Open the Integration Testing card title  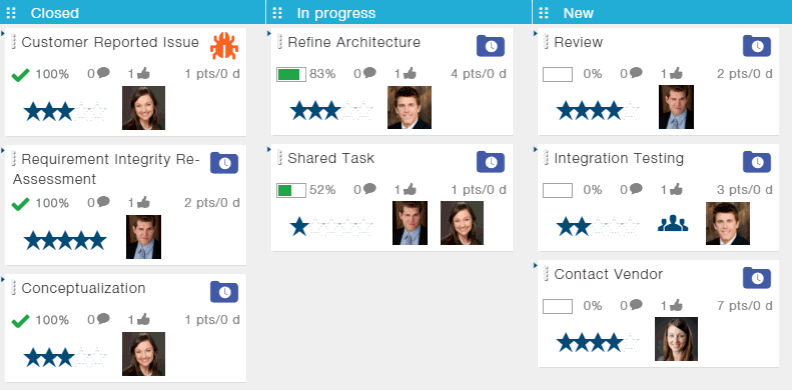[619, 159]
